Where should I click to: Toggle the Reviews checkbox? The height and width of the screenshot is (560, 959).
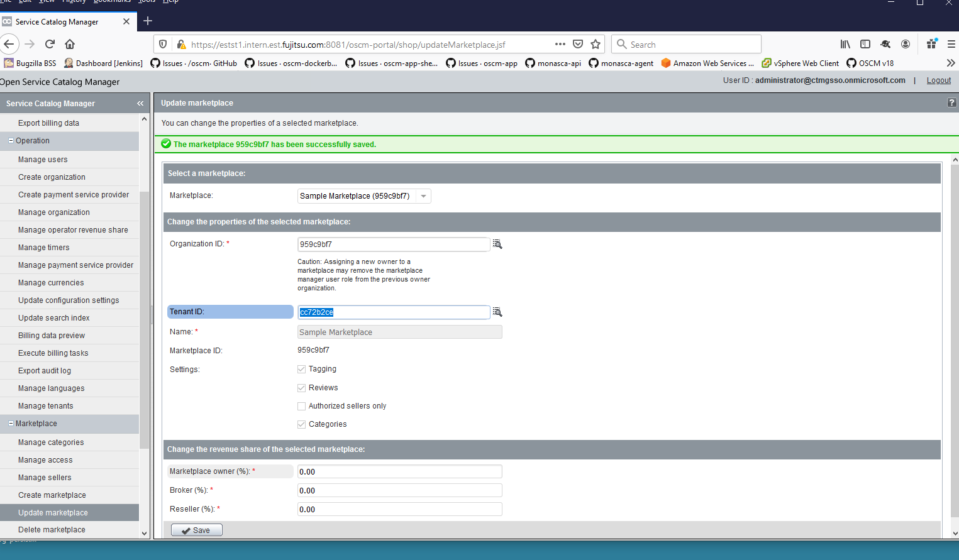coord(301,388)
